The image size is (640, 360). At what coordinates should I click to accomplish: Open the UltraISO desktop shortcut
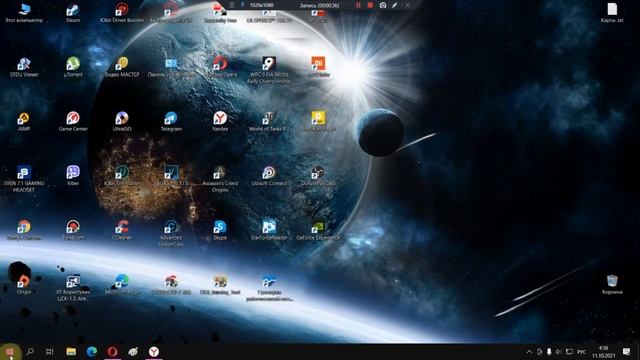tap(122, 121)
